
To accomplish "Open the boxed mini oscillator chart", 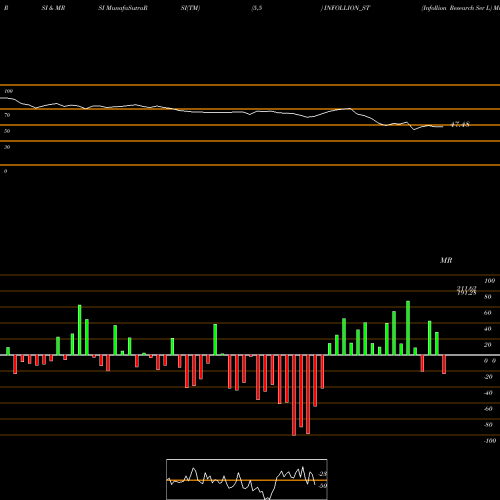I will [x=247, y=479].
